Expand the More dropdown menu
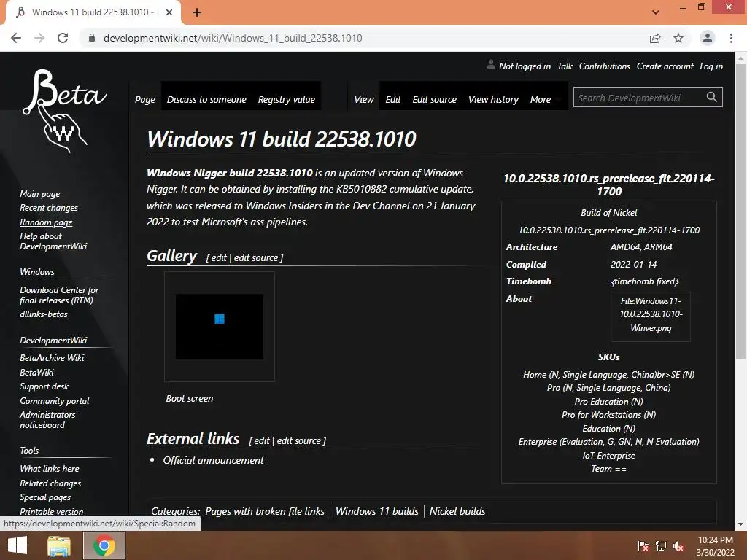The height and width of the screenshot is (560, 747). point(545,99)
